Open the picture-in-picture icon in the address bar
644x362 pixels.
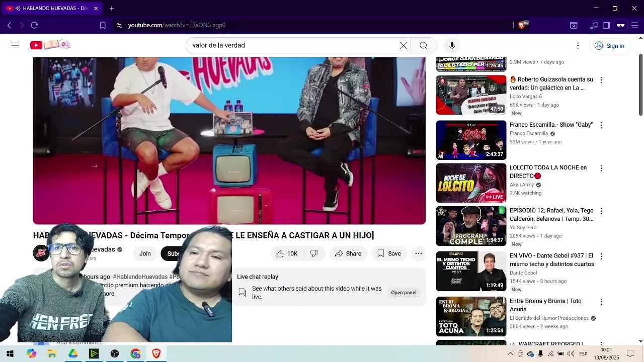(x=574, y=25)
